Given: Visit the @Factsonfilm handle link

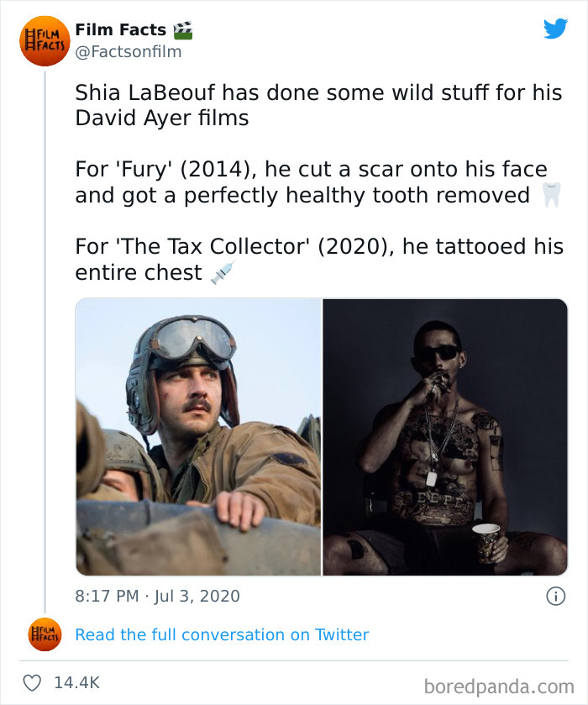Looking at the screenshot, I should pyautogui.click(x=128, y=52).
